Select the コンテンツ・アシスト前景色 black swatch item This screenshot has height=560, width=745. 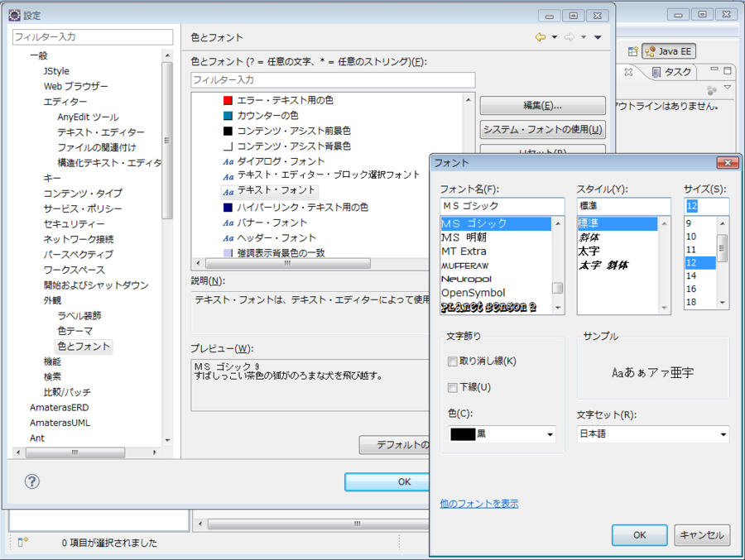287,131
